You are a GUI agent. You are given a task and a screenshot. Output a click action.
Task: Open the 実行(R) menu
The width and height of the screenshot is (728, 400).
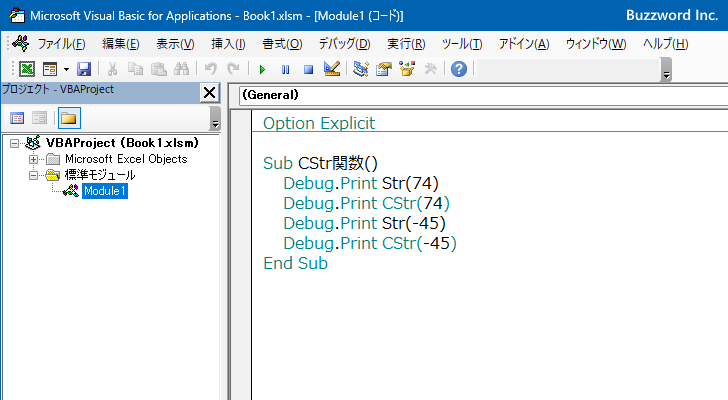(x=406, y=44)
